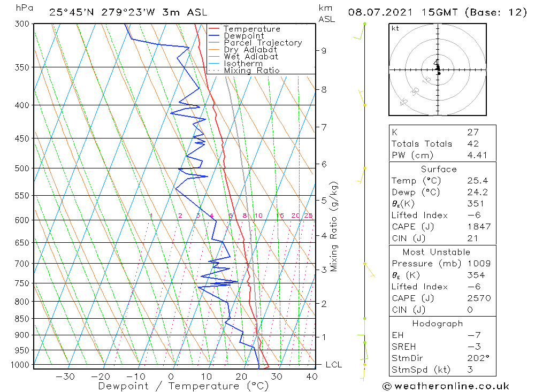Click the Hodograph section heading
The width and height of the screenshot is (535, 392).
tap(438, 324)
